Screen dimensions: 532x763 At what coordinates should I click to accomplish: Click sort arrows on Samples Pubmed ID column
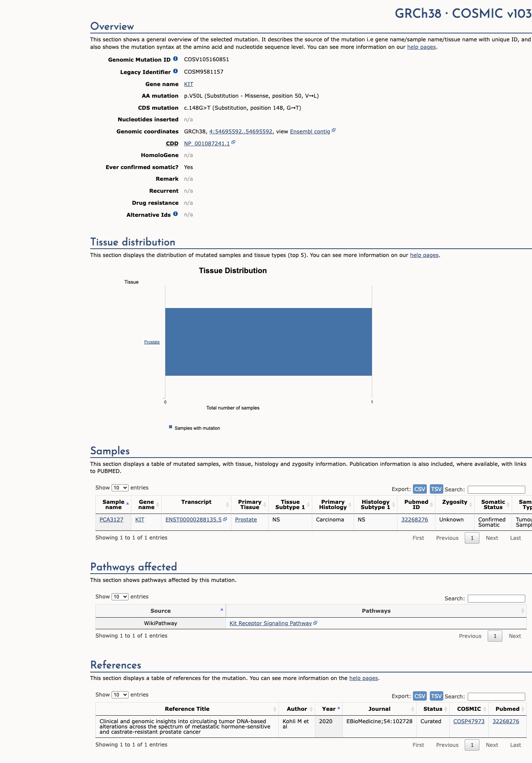point(432,505)
